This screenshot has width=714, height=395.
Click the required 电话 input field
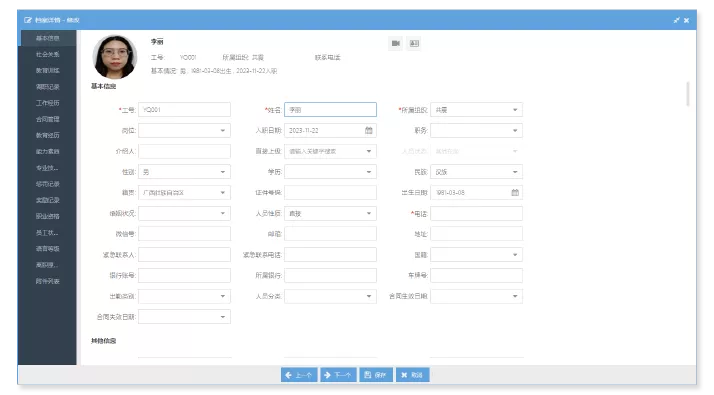pos(477,213)
